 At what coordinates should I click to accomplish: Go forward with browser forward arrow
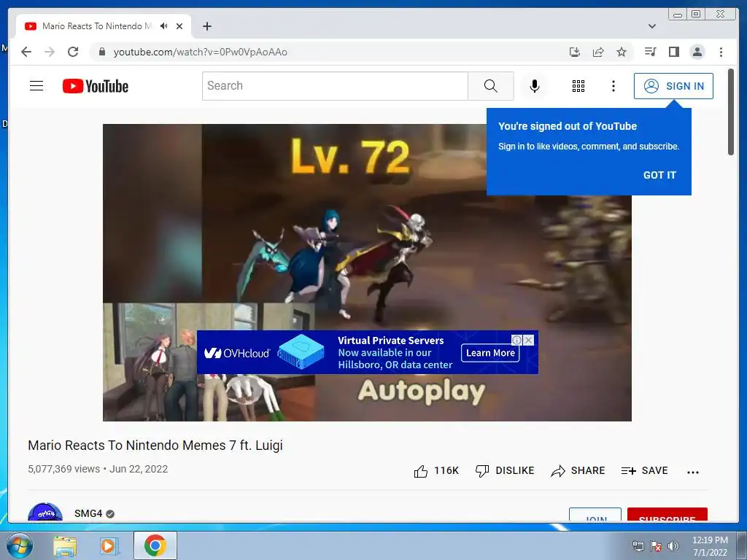point(50,52)
